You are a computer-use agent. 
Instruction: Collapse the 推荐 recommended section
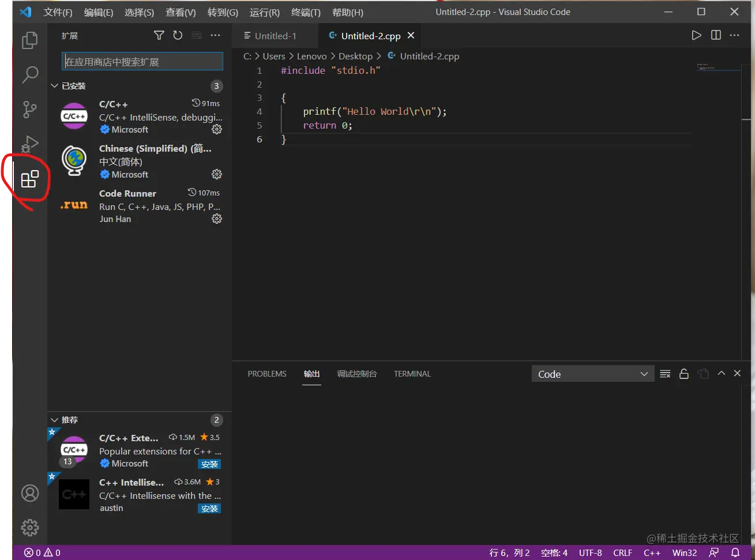click(x=55, y=420)
